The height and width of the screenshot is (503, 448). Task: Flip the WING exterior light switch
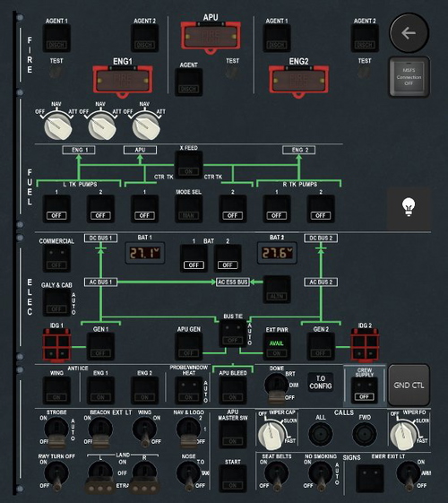coord(144,432)
